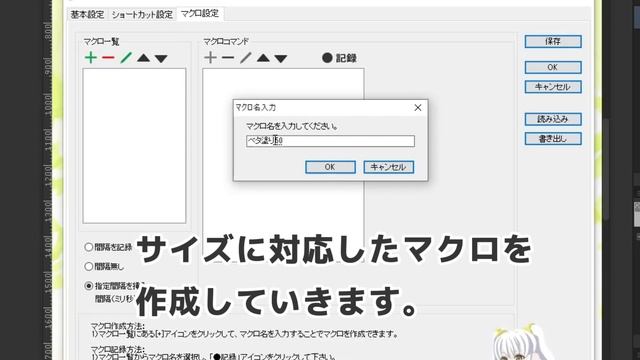Click 書き出し button
Image resolution: width=640 pixels, height=360 pixels.
coord(553,139)
